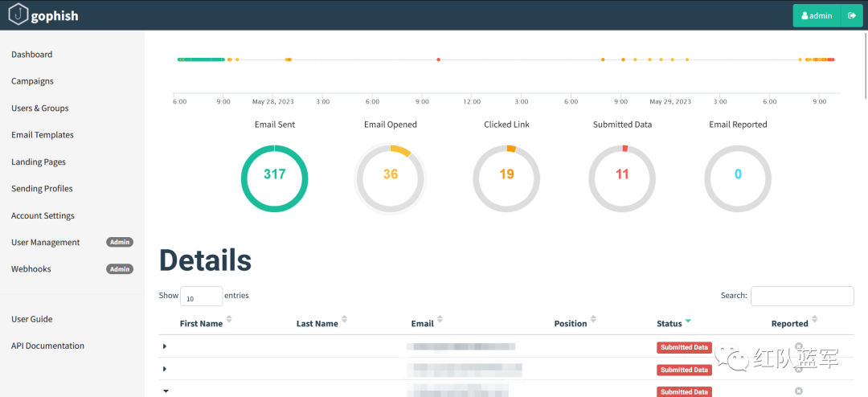The width and height of the screenshot is (868, 397).
Task: Click third row Submitted Data status badge
Action: 684,391
